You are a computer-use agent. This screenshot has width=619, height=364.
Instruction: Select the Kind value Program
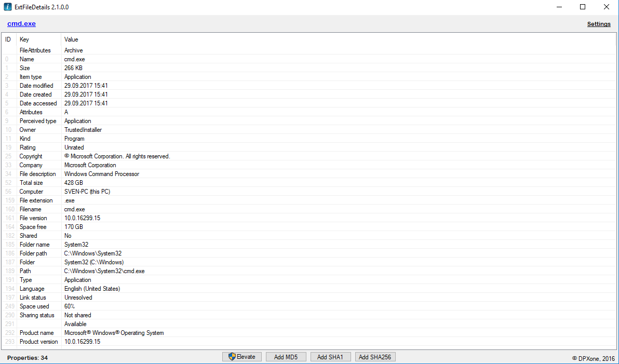tap(74, 139)
